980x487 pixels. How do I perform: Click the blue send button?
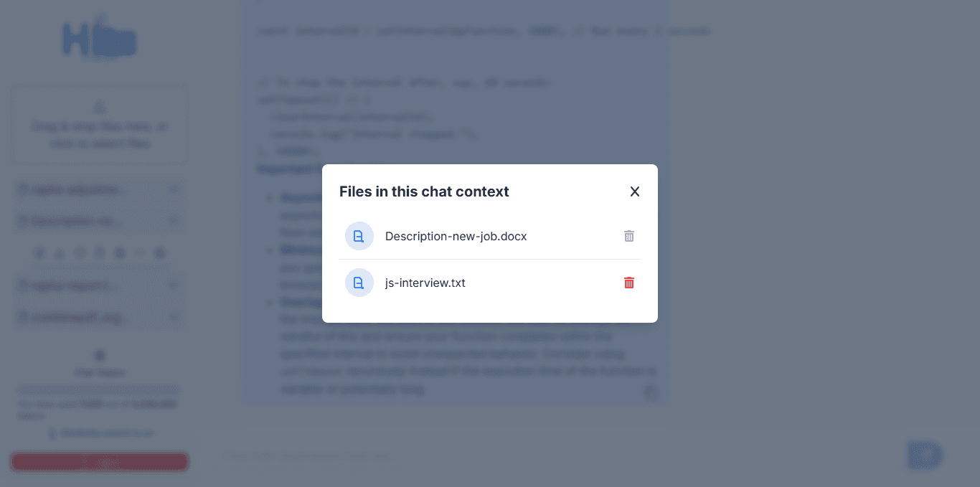pos(925,455)
